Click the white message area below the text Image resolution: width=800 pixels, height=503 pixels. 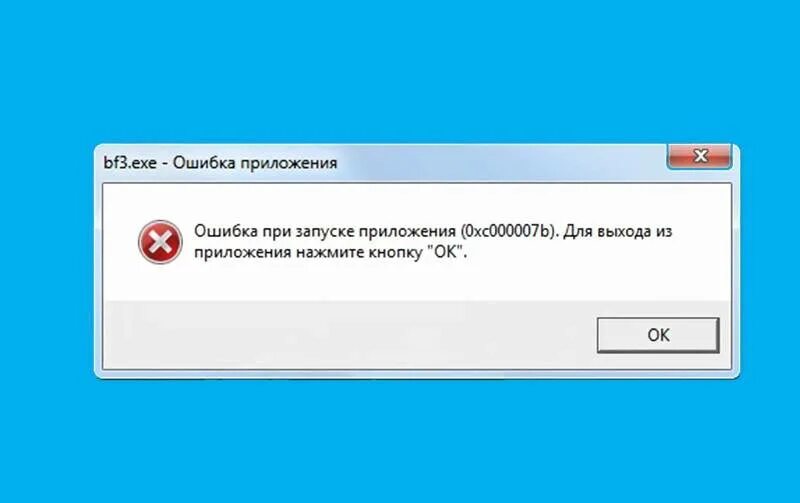coord(417,282)
